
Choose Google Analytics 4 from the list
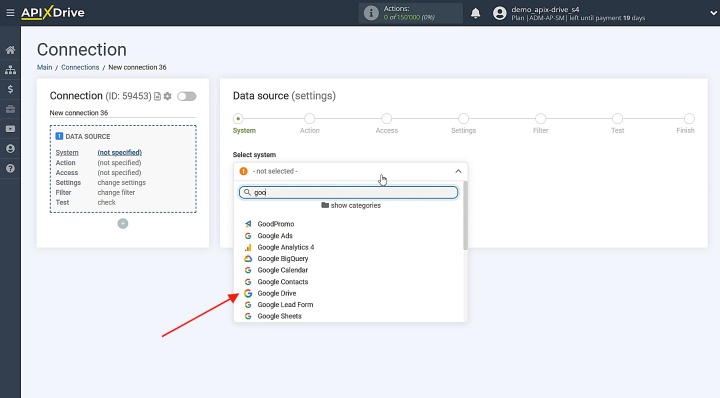coord(286,247)
